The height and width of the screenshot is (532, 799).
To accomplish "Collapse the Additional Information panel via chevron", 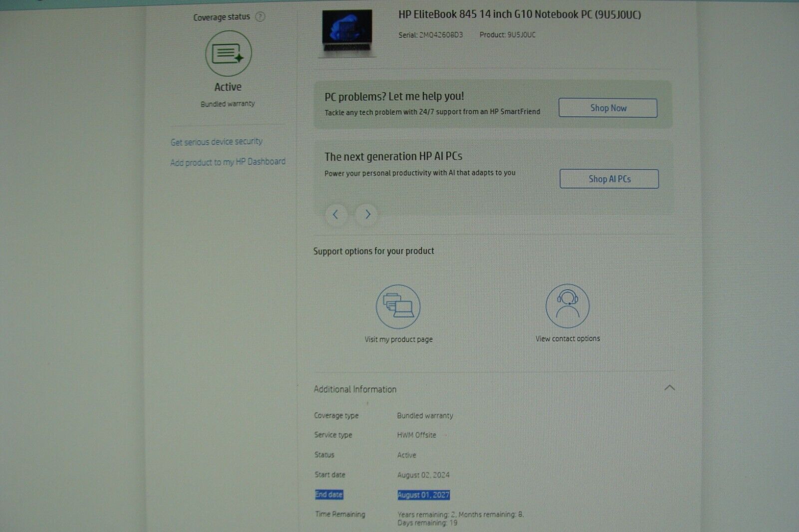I will click(x=671, y=388).
